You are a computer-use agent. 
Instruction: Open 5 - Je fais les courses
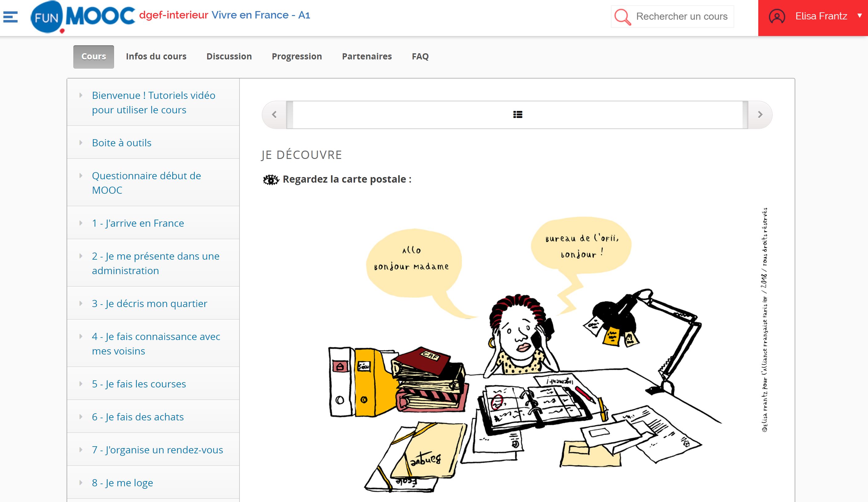pos(139,384)
